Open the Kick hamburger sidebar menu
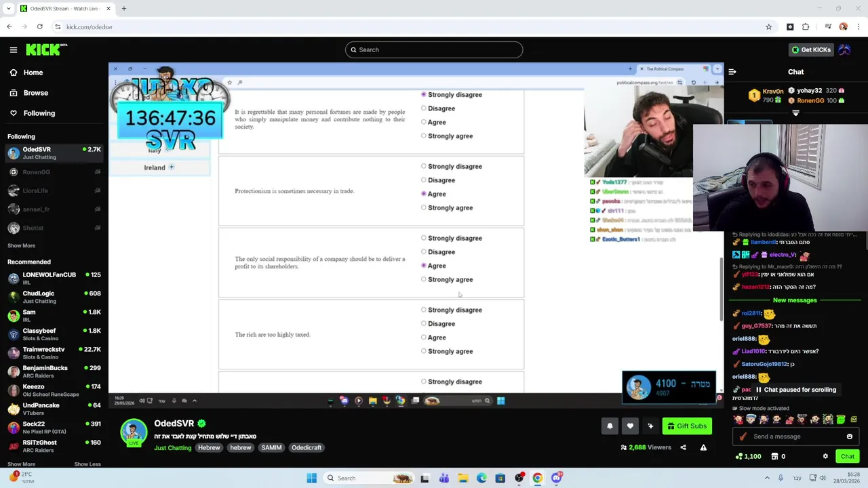The width and height of the screenshot is (868, 488). click(13, 49)
